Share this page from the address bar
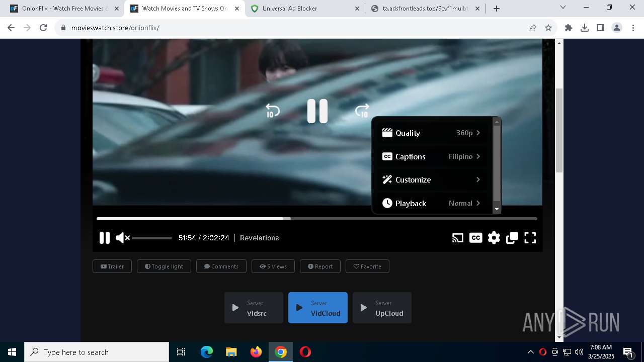The image size is (644, 362). [532, 28]
